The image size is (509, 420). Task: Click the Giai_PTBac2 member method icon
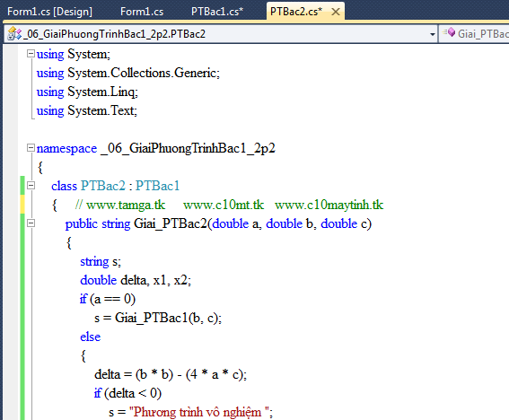pyautogui.click(x=450, y=32)
